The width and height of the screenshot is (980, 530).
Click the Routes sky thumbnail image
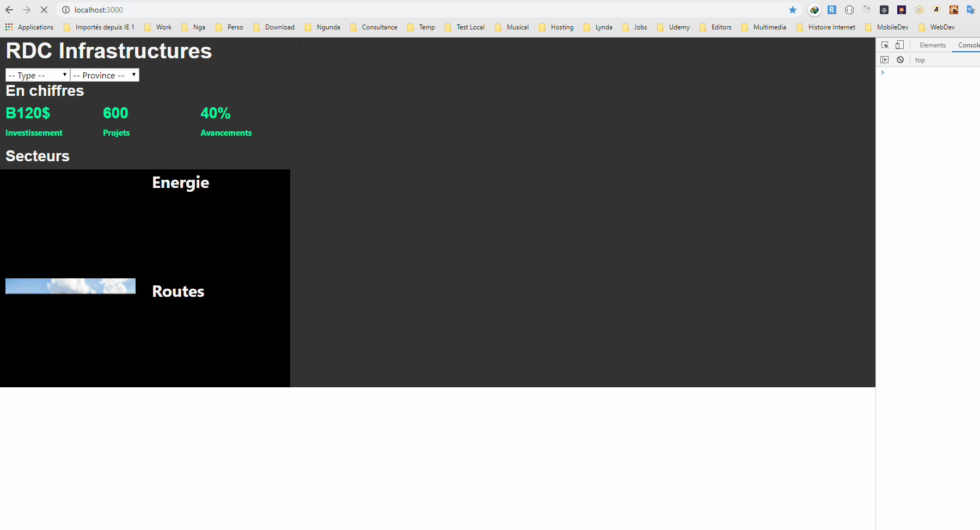click(70, 287)
